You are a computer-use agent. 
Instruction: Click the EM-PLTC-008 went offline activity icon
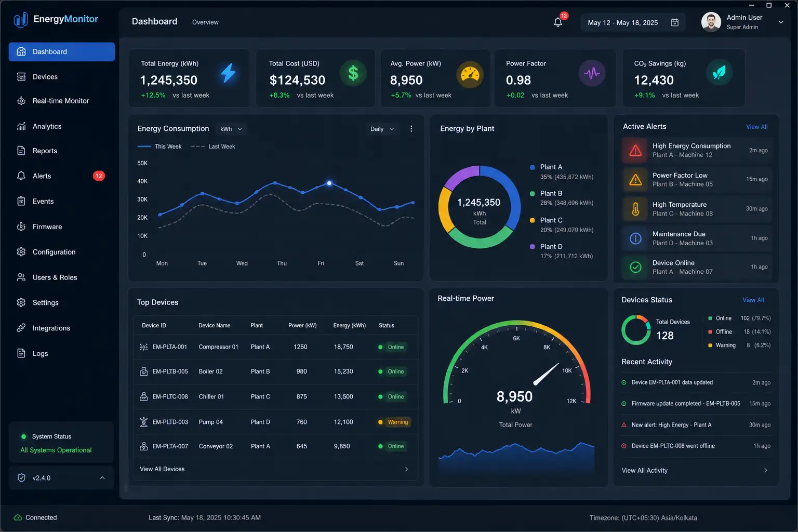pyautogui.click(x=624, y=446)
